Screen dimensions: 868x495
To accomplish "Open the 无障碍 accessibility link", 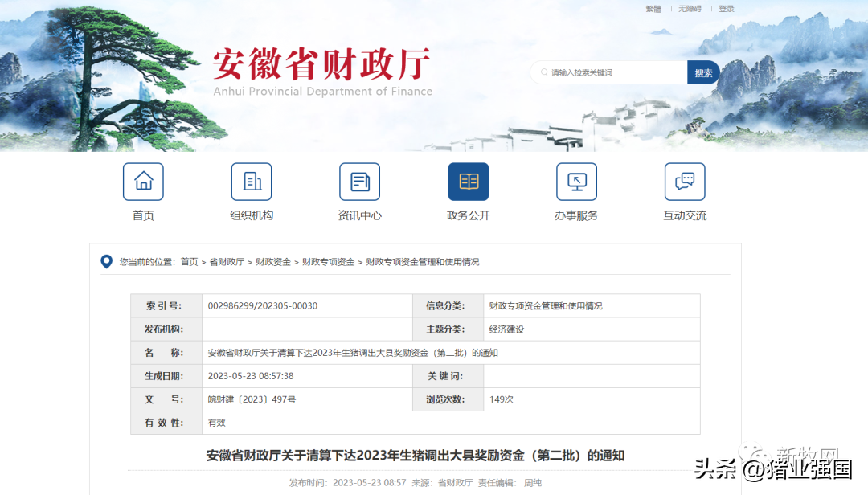I will [x=690, y=9].
